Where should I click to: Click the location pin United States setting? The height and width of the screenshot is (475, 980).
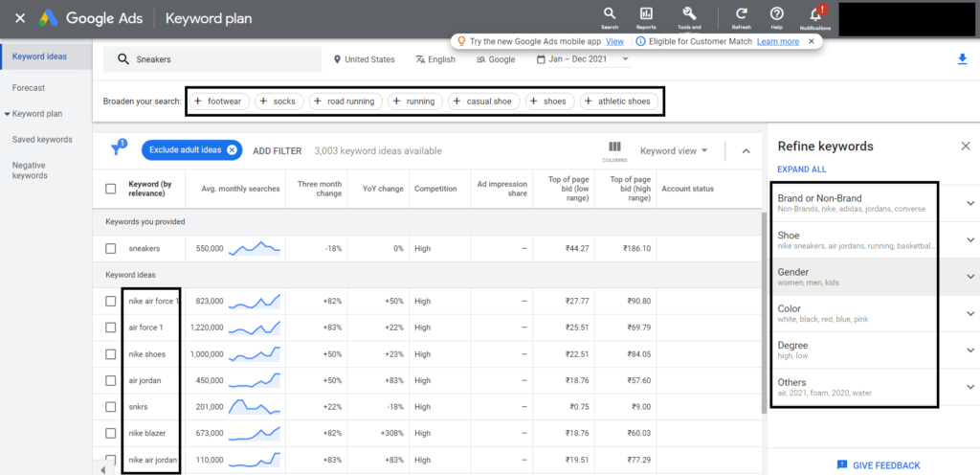coord(365,59)
